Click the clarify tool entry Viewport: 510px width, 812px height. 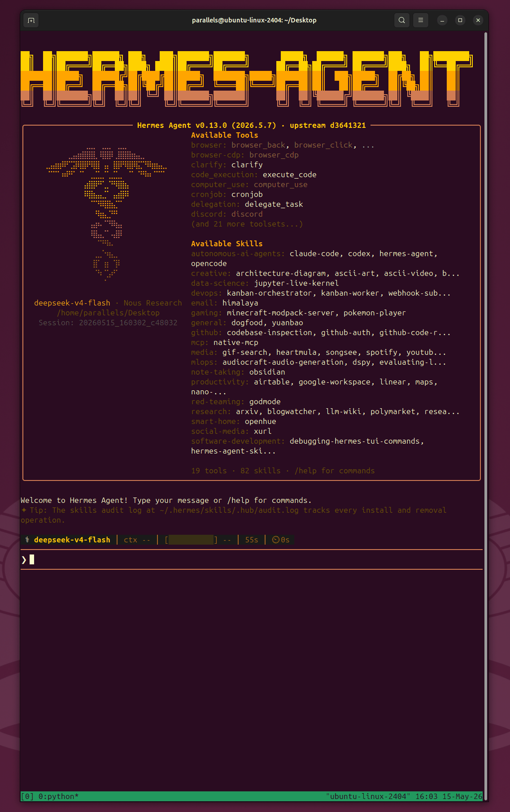coord(247,165)
